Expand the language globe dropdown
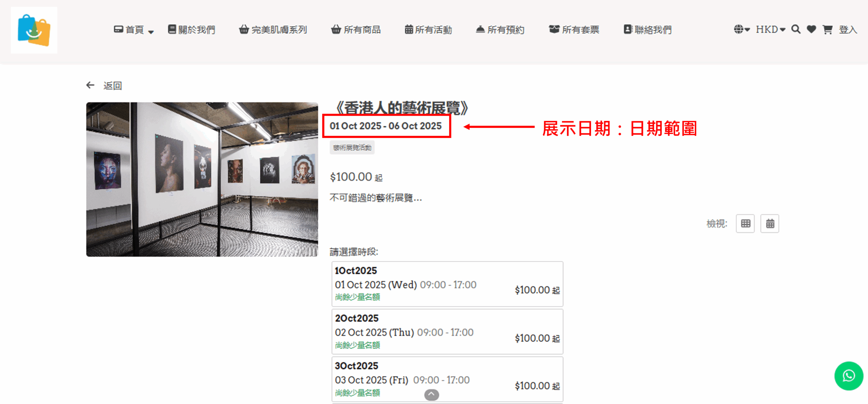868x404 pixels. click(741, 29)
